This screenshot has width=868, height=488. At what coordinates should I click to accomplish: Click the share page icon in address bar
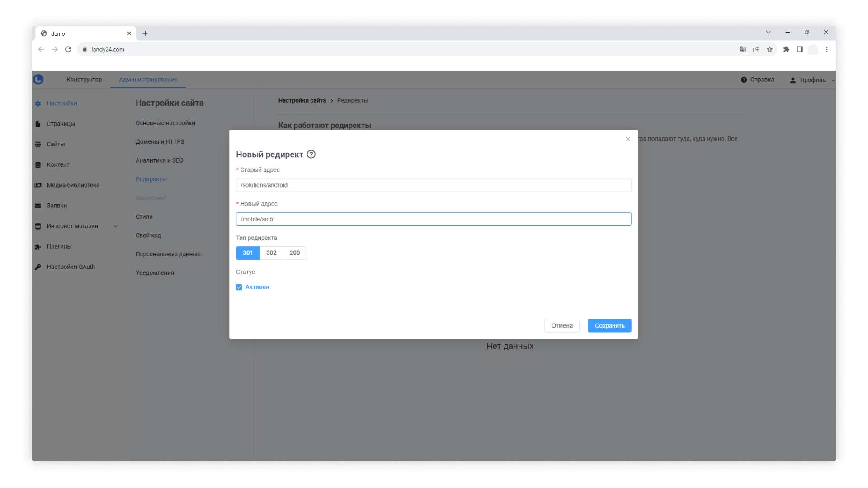click(x=756, y=49)
